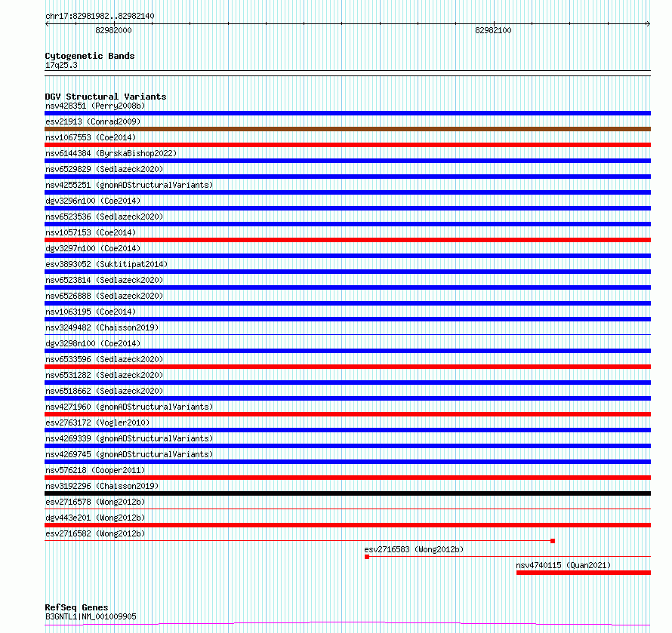Click the red bar under nsv576218 (Cooper2011)
The width and height of the screenshot is (672, 633).
tap(347, 478)
